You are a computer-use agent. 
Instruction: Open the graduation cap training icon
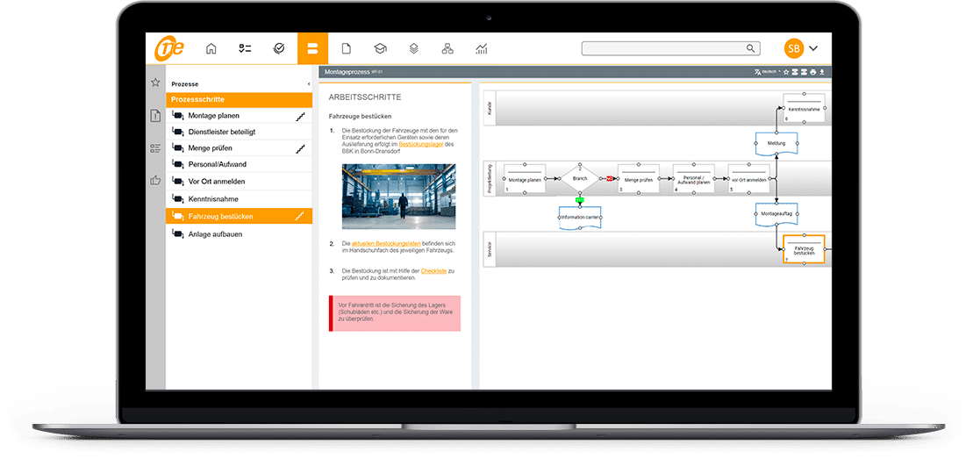pyautogui.click(x=380, y=49)
